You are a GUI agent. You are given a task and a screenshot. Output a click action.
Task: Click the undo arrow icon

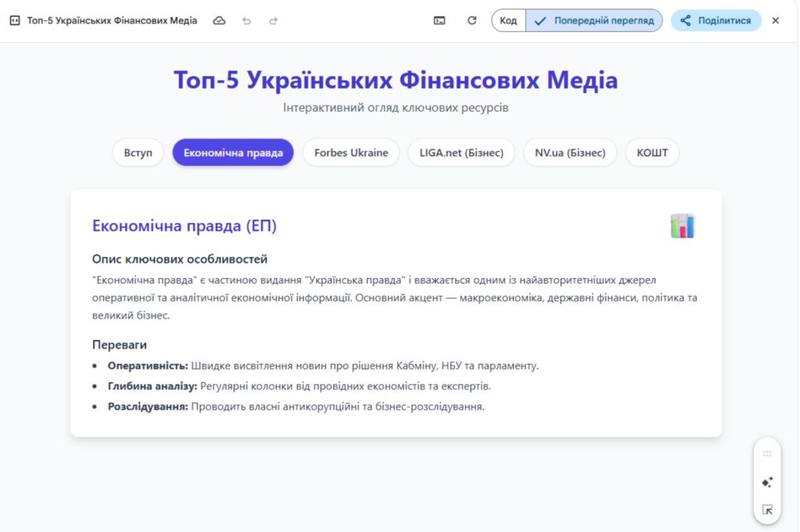[247, 20]
